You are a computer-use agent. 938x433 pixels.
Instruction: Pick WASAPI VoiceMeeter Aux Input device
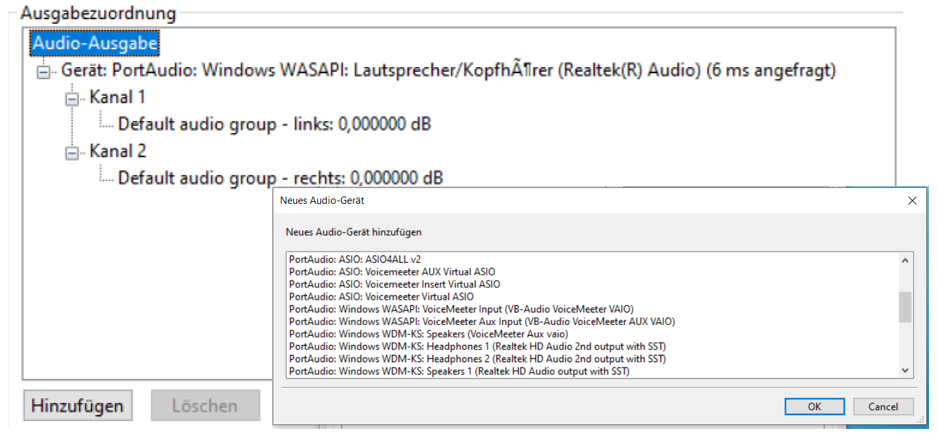[x=481, y=322]
